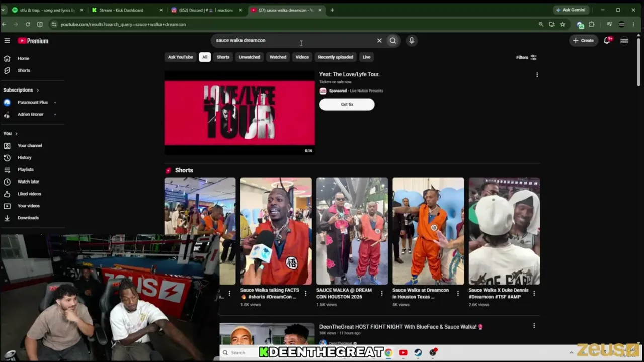Open YouTube app icon in the taskbar
This screenshot has height=362, width=644.
tap(403, 353)
